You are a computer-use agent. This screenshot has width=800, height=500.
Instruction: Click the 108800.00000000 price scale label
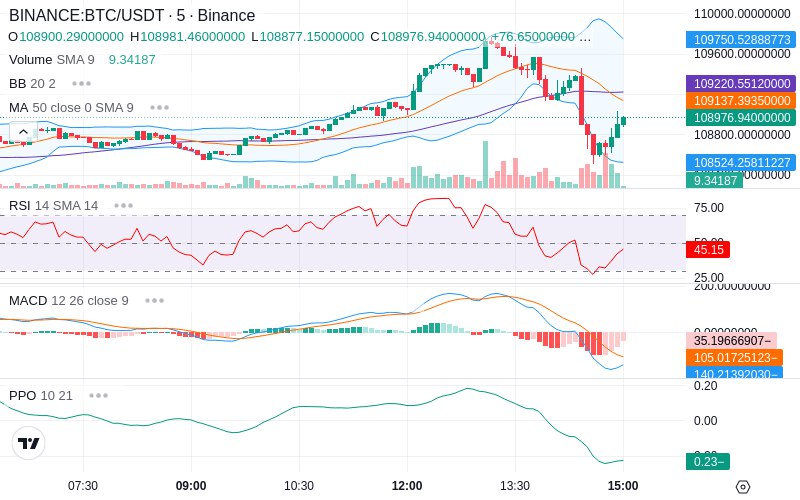742,135
